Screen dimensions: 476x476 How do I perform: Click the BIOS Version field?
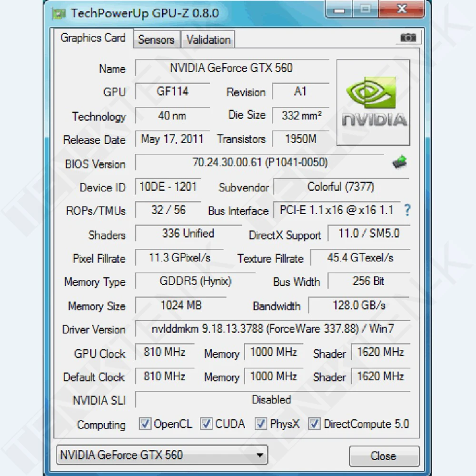259,162
